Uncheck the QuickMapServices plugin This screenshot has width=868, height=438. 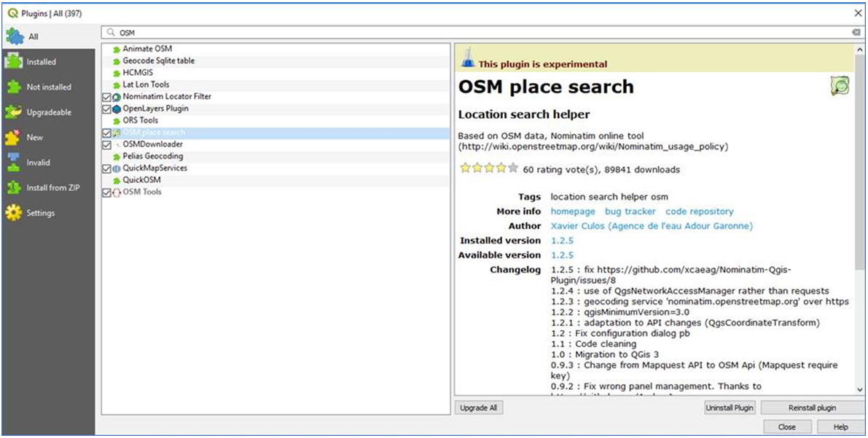[106, 168]
